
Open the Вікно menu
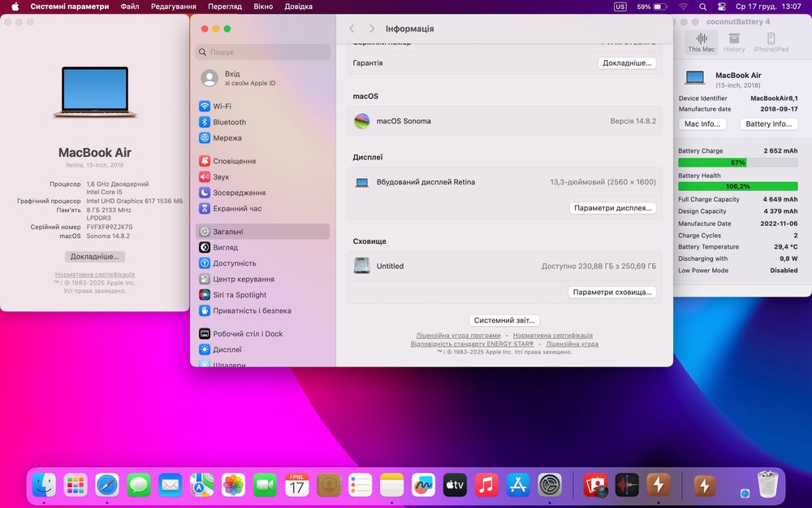[263, 7]
